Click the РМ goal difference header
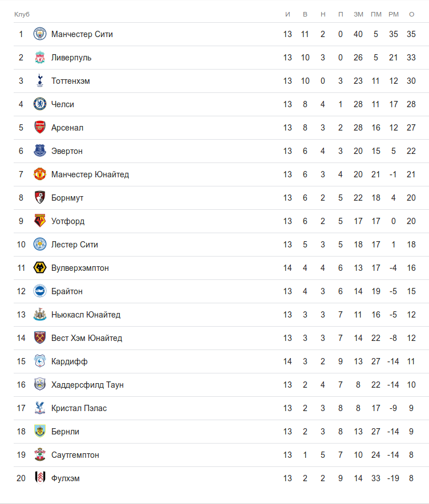 tap(393, 14)
